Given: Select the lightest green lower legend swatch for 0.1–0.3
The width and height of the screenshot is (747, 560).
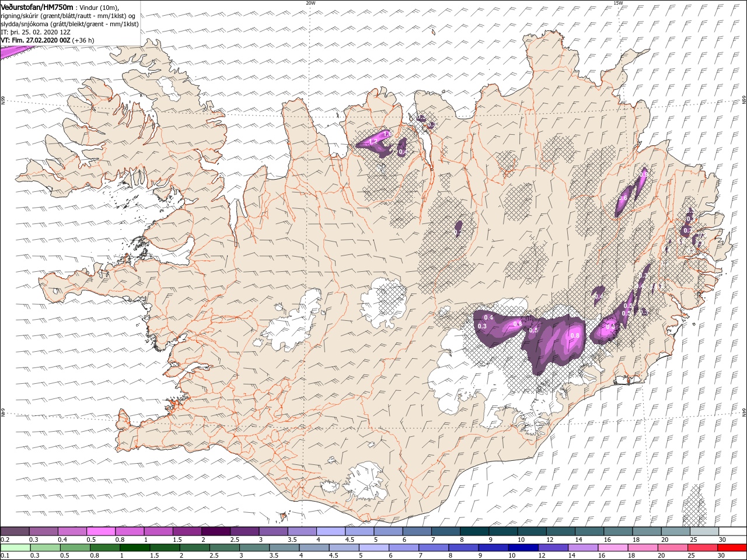Looking at the screenshot, I should (16, 548).
